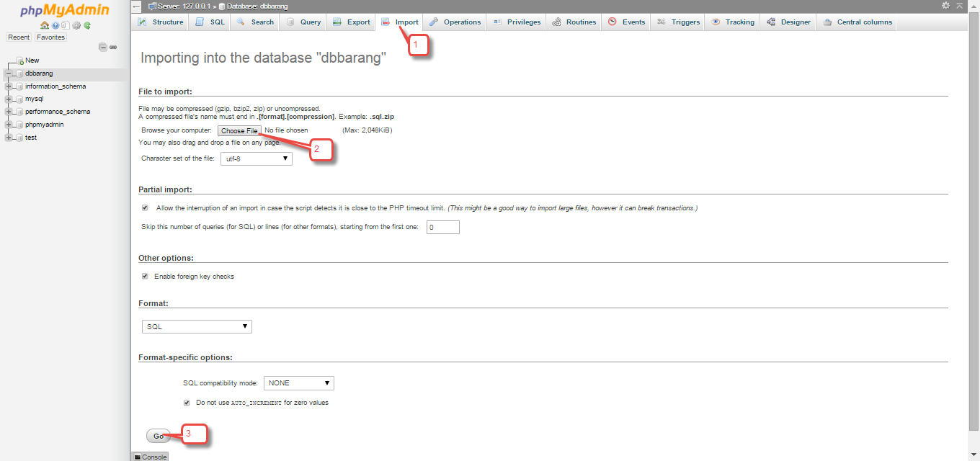Hide the navigation panel with chevron icon
The image size is (980, 461).
(x=135, y=6)
